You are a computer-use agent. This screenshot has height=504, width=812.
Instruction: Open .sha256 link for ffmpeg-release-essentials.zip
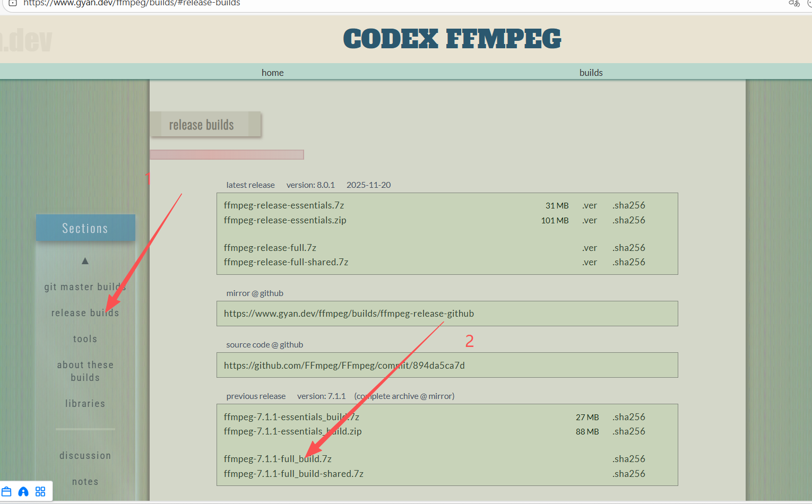[x=629, y=220]
